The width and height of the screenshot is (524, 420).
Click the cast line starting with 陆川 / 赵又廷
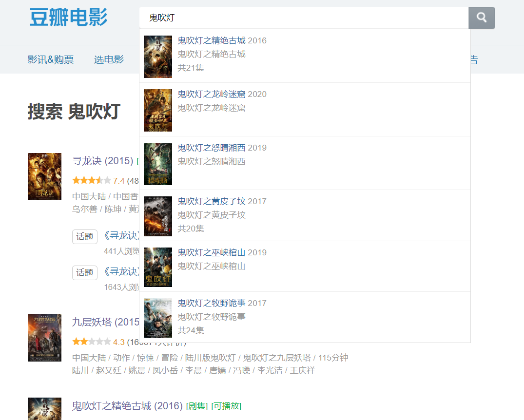tap(194, 371)
